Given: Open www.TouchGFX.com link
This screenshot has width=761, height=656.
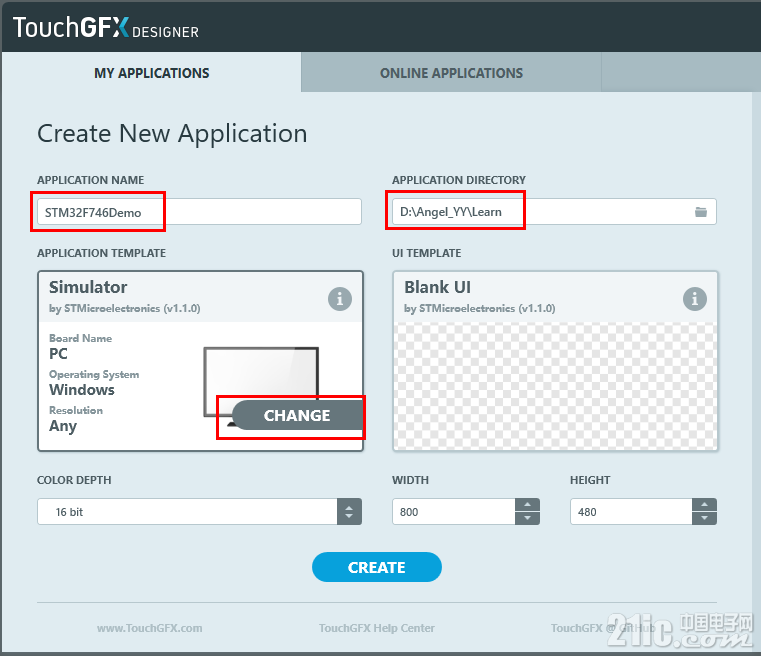Looking at the screenshot, I should tap(149, 628).
